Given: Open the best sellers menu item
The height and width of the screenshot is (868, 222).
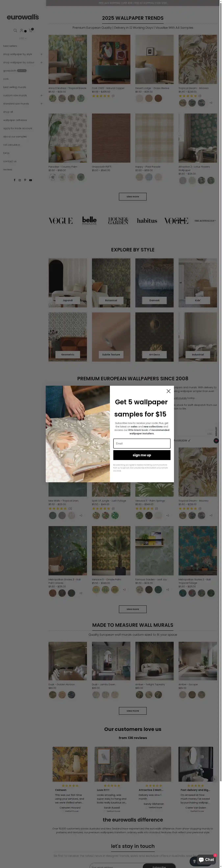Looking at the screenshot, I should pyautogui.click(x=10, y=46).
